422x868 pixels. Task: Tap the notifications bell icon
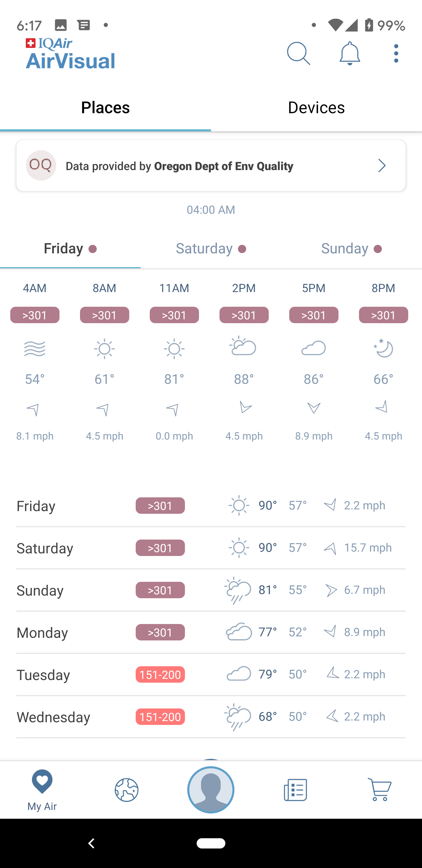click(350, 53)
